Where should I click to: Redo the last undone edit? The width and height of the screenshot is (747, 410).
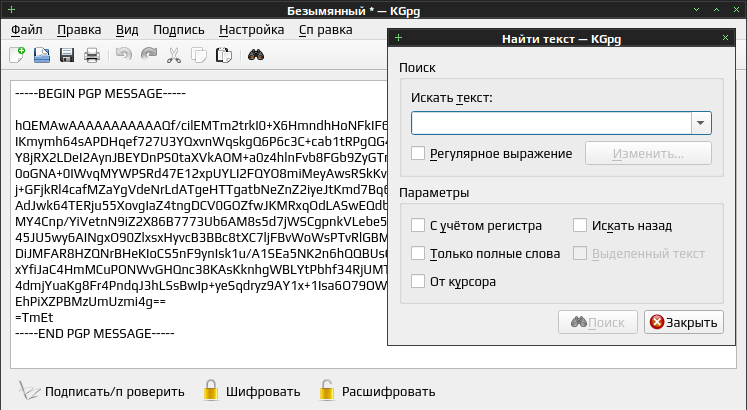click(x=149, y=55)
